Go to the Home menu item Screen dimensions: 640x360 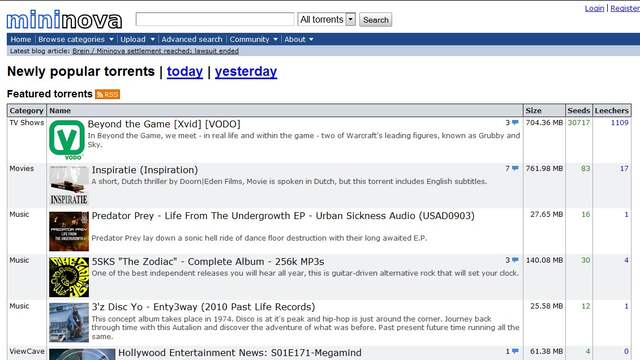tap(21, 39)
